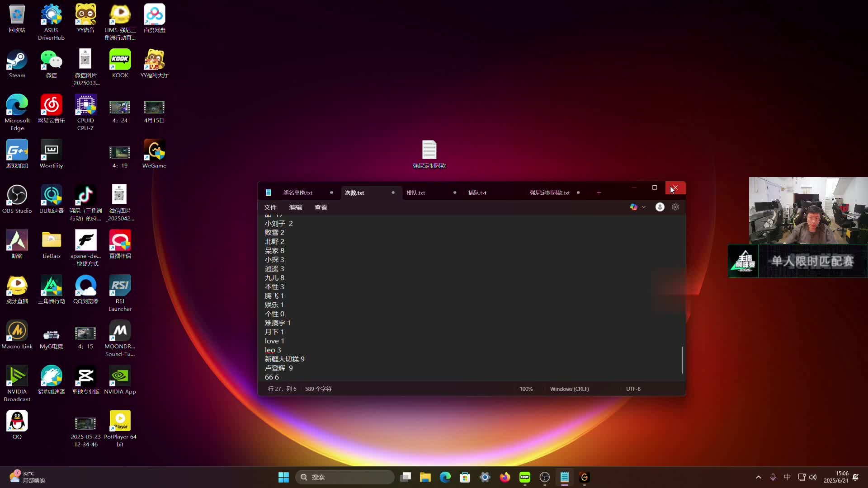Viewport: 868px width, 488px height.
Task: Toggle the 中 input method indicator
Action: pos(787,477)
